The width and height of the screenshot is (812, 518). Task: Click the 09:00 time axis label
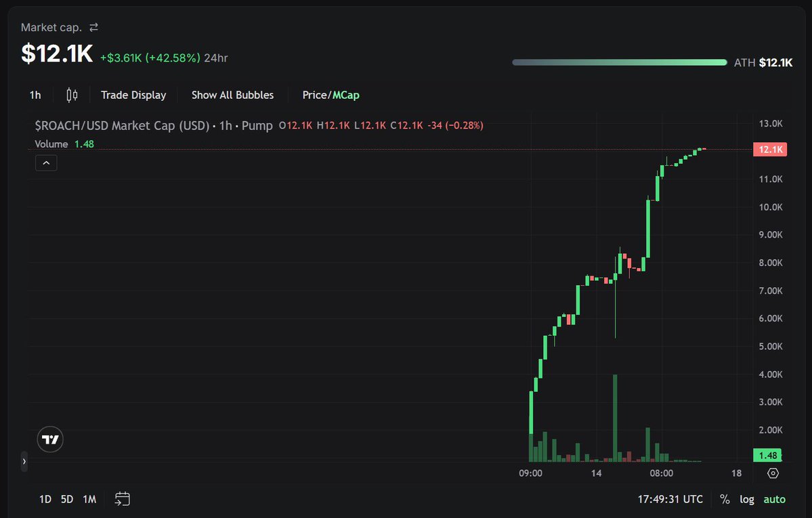click(x=530, y=473)
